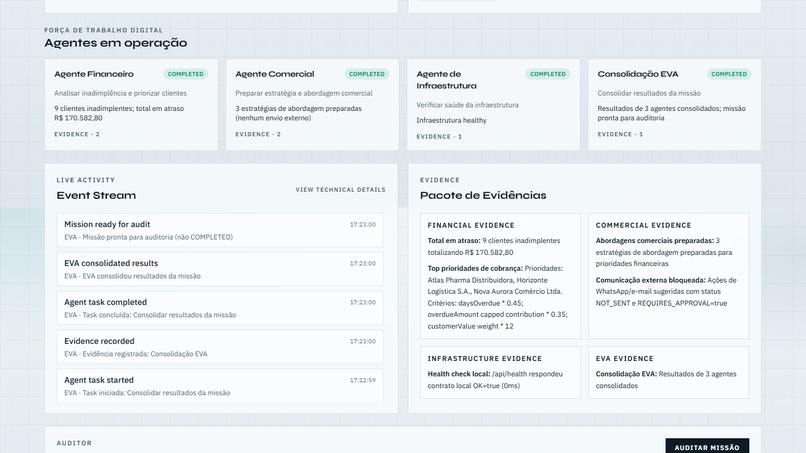This screenshot has height=453, width=806.
Task: Select the Agente Comercial card title
Action: pos(274,74)
